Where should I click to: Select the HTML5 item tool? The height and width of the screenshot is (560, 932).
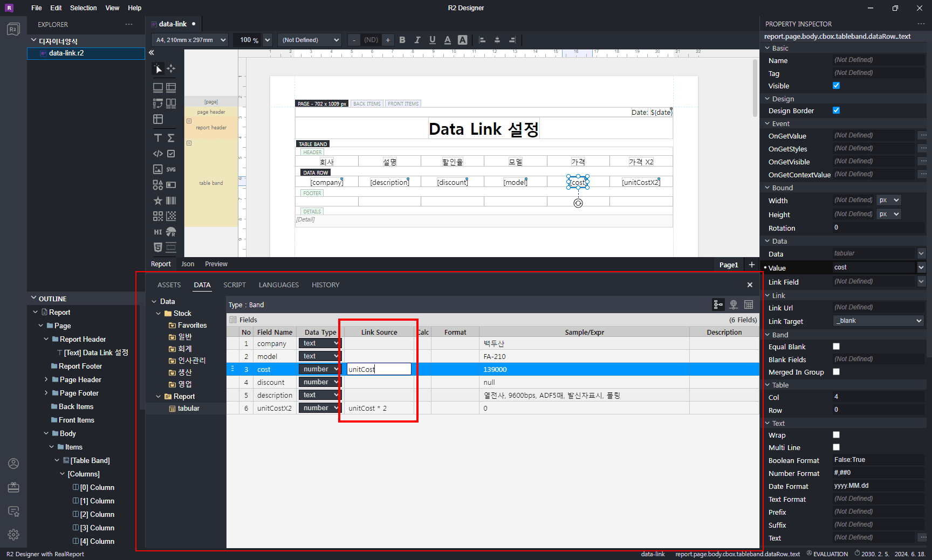(x=157, y=247)
